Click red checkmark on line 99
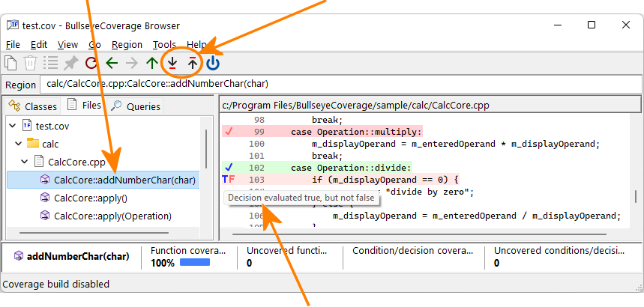Image resolution: width=644 pixels, height=307 pixels. (x=229, y=132)
